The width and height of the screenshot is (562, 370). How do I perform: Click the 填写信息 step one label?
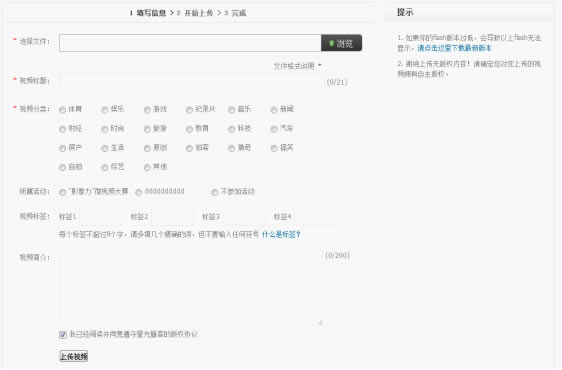click(x=151, y=13)
